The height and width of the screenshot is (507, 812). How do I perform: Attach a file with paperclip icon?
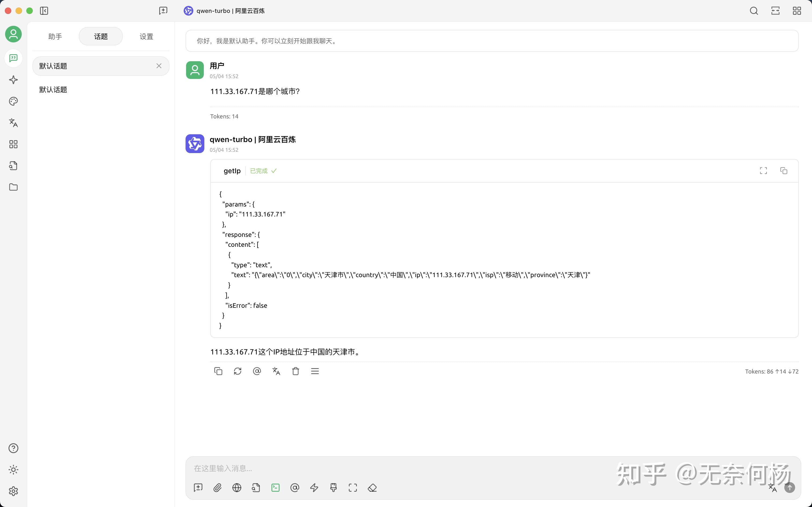[x=217, y=488]
